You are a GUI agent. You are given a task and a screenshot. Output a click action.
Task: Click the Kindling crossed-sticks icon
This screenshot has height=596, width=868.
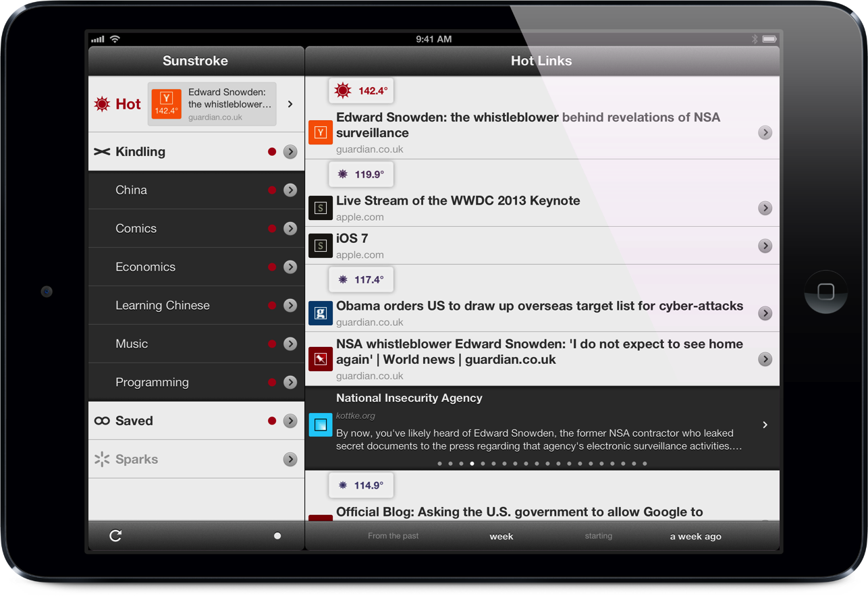click(102, 152)
